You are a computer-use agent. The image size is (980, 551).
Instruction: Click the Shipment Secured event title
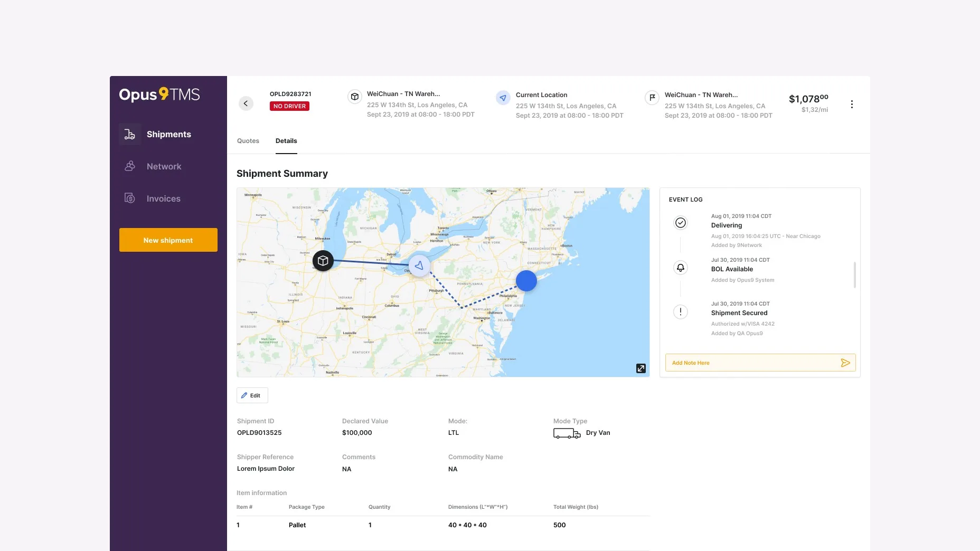click(x=739, y=313)
